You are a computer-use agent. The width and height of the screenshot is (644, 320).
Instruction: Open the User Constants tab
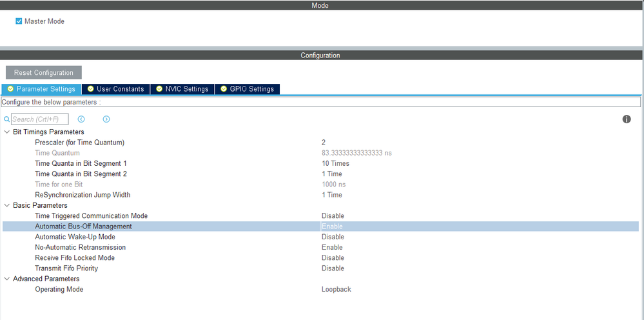click(x=116, y=89)
